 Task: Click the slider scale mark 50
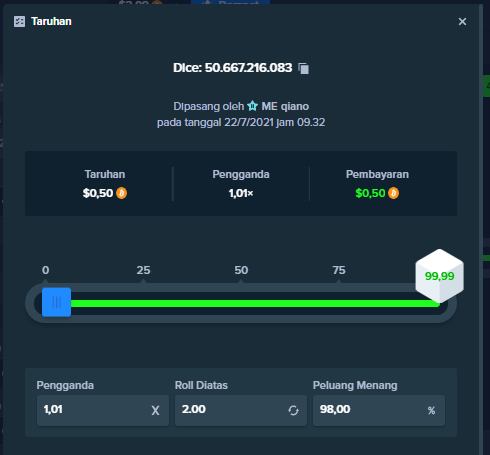click(x=241, y=270)
